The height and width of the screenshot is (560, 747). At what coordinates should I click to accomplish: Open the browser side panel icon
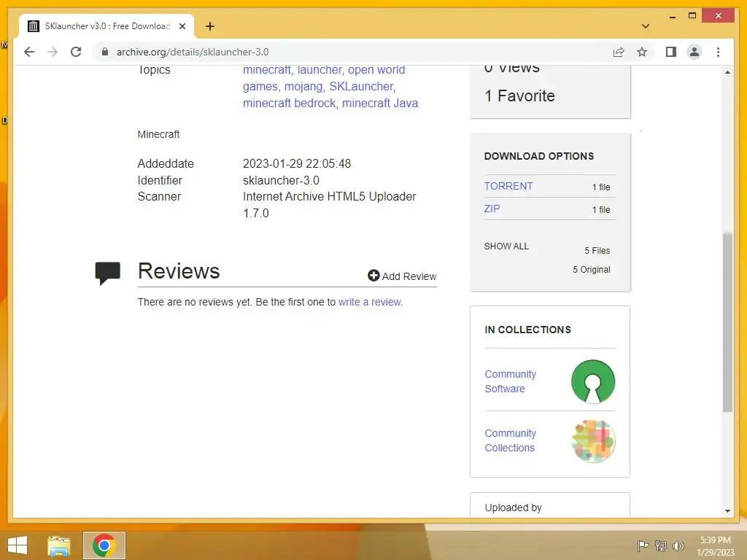click(671, 52)
